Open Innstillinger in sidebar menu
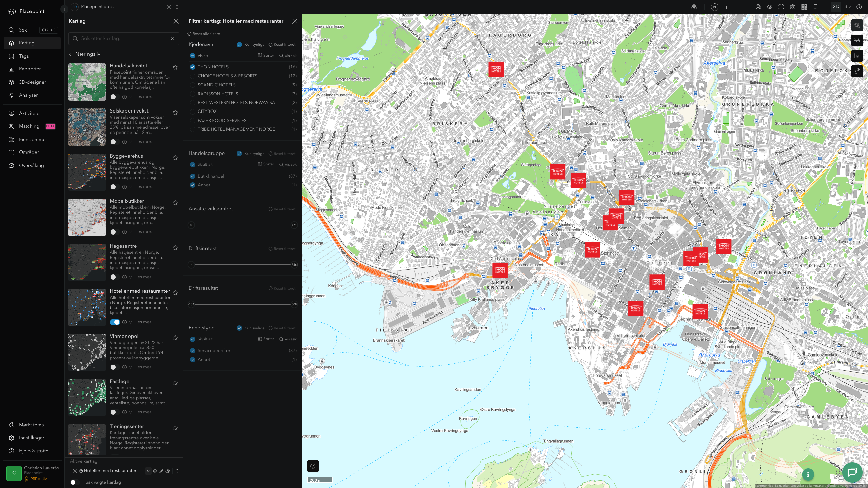Viewport: 868px width, 488px height. (32, 438)
